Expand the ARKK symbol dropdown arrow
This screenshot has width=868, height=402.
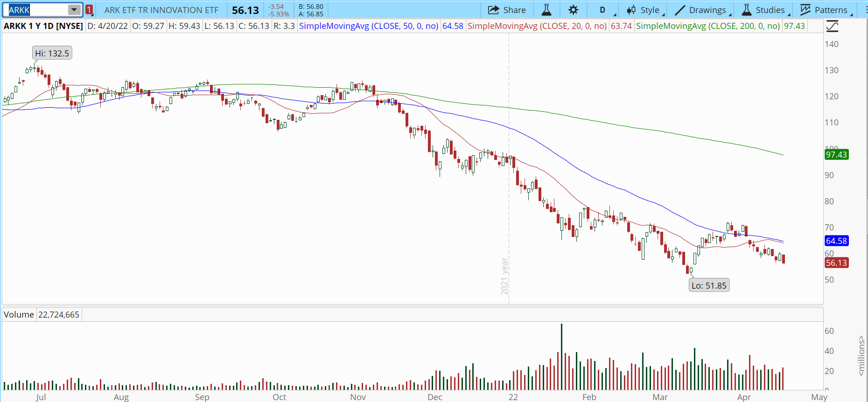[x=74, y=10]
